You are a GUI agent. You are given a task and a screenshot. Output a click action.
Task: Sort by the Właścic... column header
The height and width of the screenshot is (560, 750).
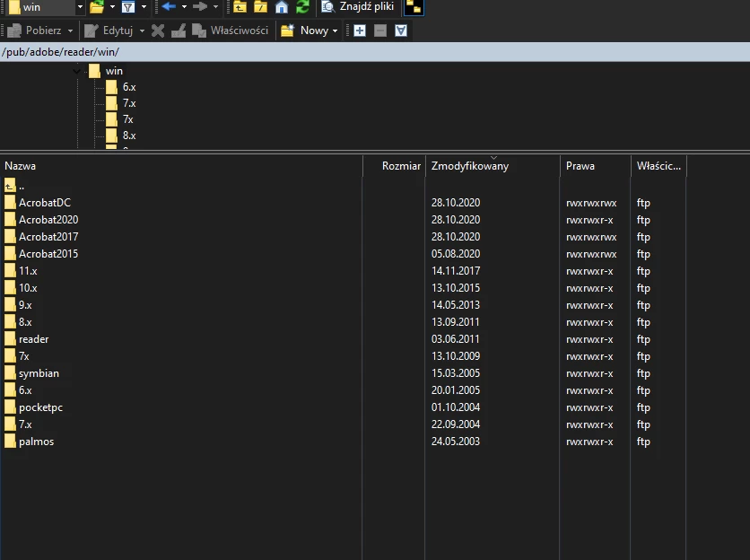658,166
